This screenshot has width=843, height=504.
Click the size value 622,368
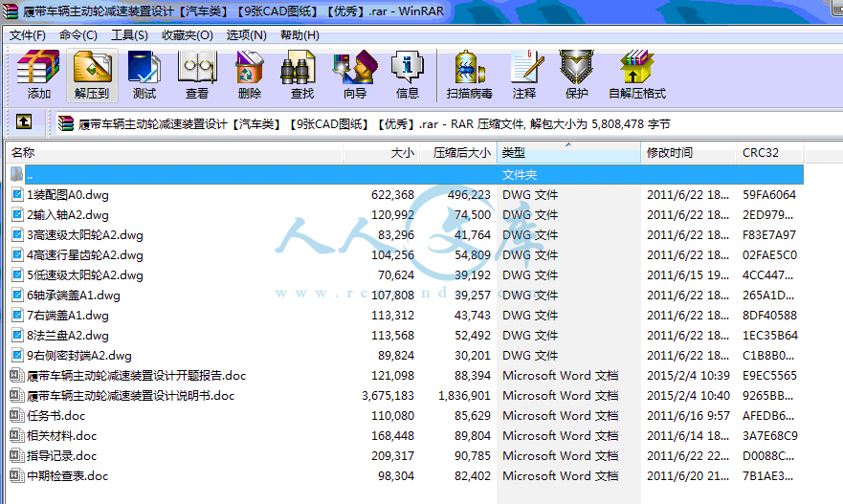392,194
